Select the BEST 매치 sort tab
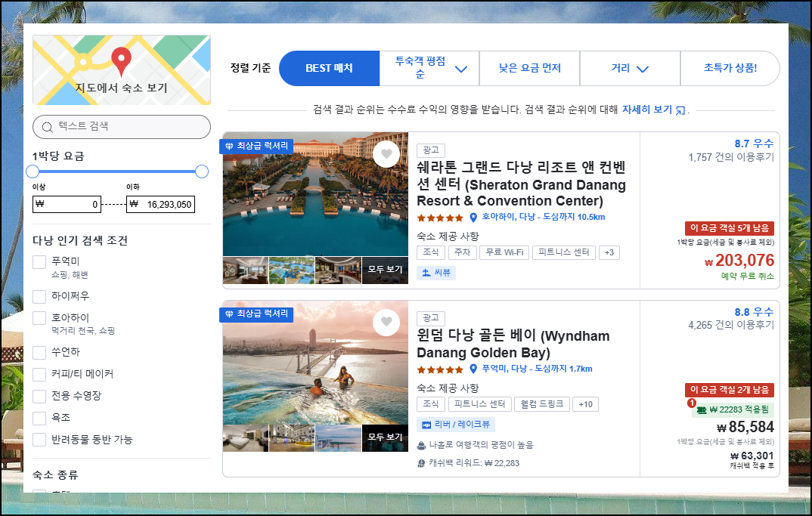812x516 pixels. pos(330,68)
